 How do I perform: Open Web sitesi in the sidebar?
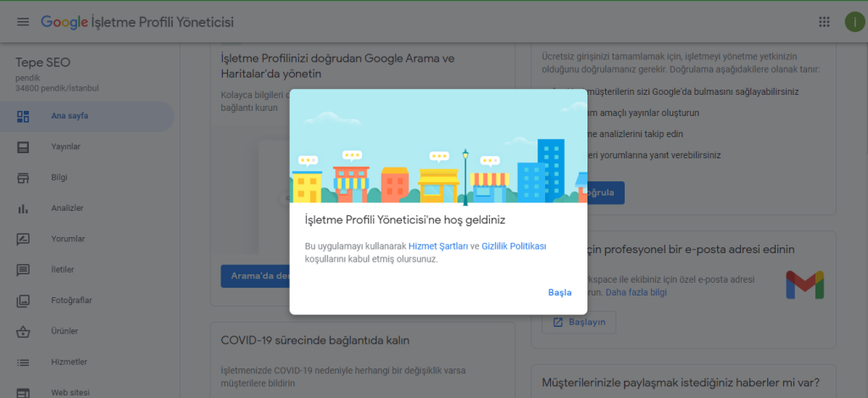(71, 392)
